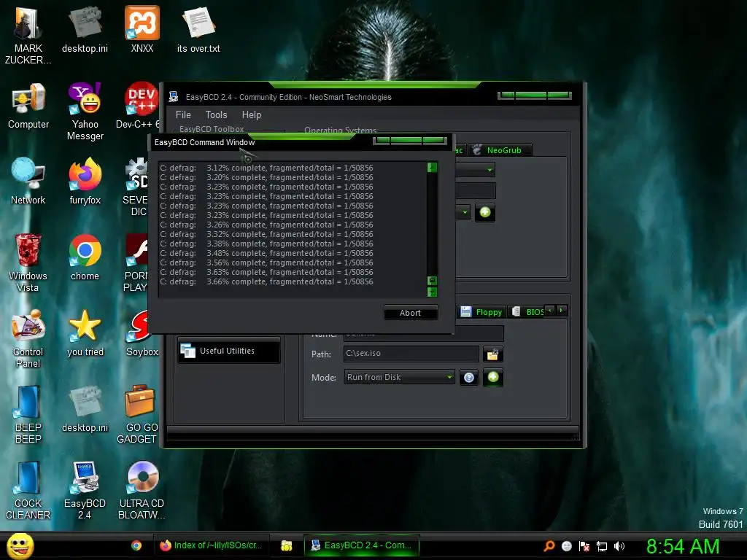Click the scroll down arrow in command output
Screen dimensions: 747x560
(432, 292)
